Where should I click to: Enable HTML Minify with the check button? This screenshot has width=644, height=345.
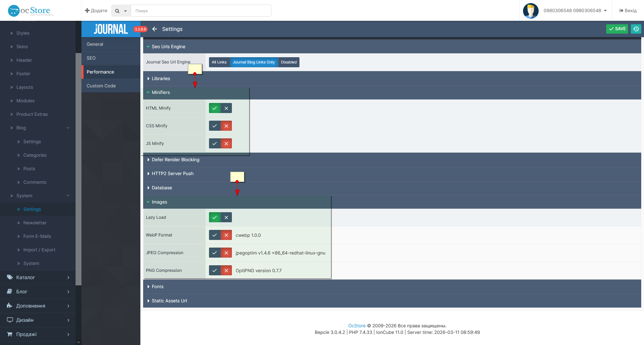click(x=215, y=108)
